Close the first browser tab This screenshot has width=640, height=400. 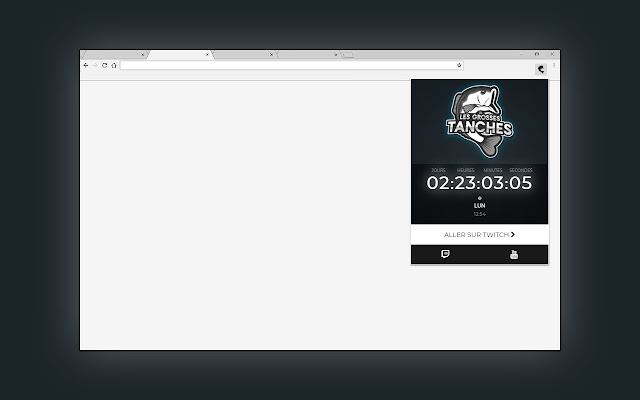tap(142, 55)
